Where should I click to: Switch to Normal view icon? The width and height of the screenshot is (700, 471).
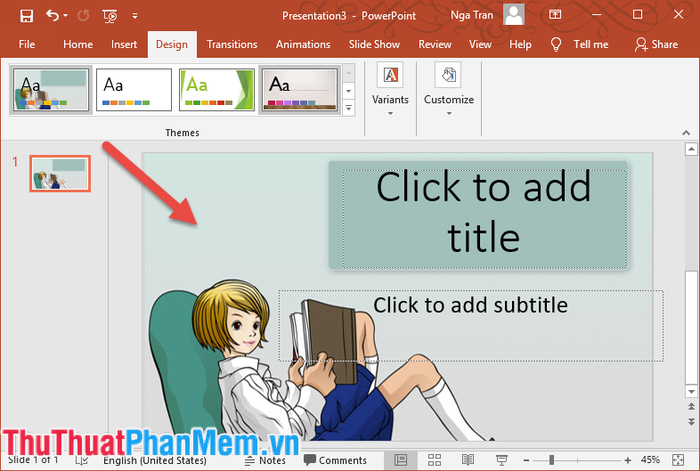[401, 460]
